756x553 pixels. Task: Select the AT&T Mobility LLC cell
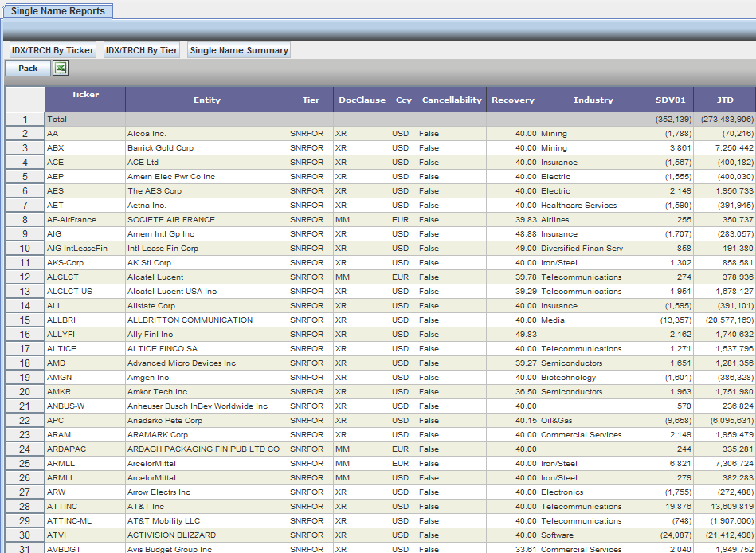207,520
